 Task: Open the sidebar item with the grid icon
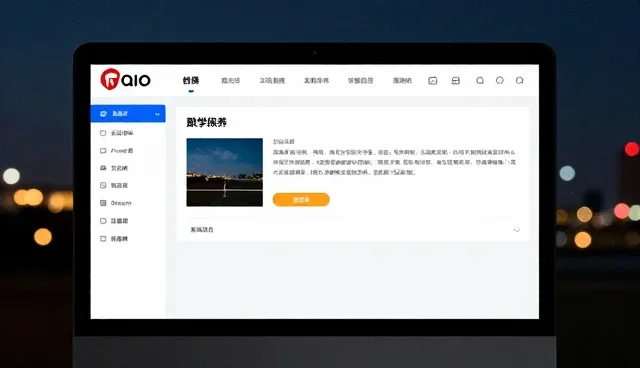(116, 203)
